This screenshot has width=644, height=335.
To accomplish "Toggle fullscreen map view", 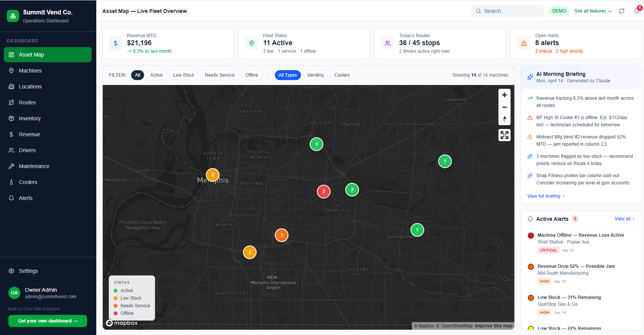I will click(x=505, y=135).
